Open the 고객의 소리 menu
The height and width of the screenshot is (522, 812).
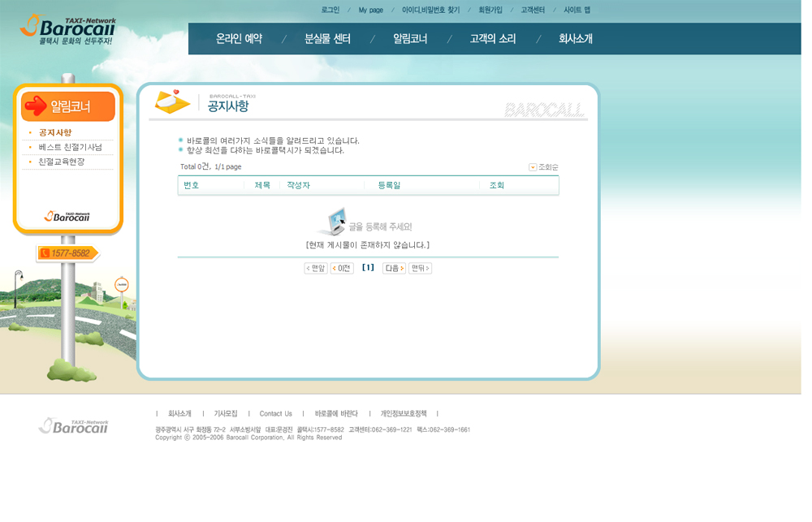tap(492, 39)
